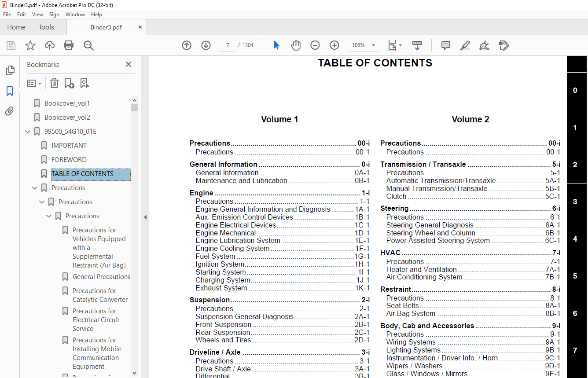The image size is (588, 378).
Task: Switch to the Home tab
Action: point(16,27)
